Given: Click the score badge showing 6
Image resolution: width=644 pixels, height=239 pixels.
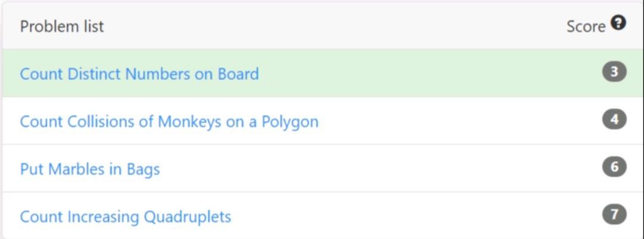Looking at the screenshot, I should (614, 167).
